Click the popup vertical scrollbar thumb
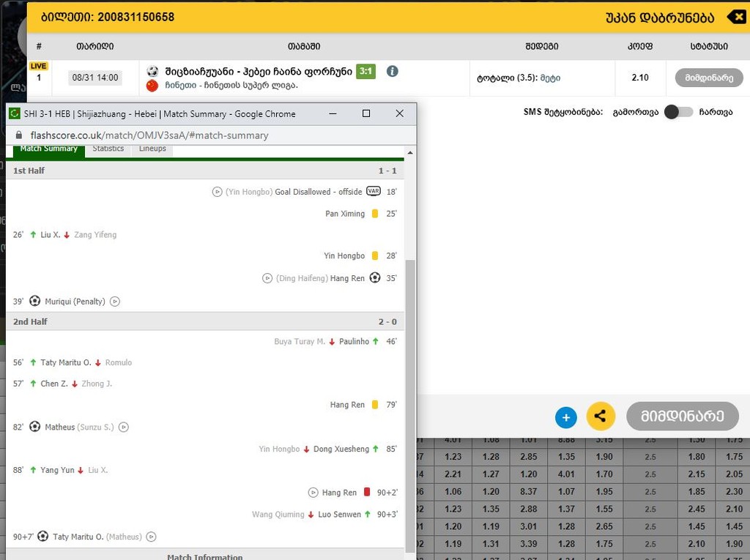The height and width of the screenshot is (560, 750). pyautogui.click(x=410, y=405)
